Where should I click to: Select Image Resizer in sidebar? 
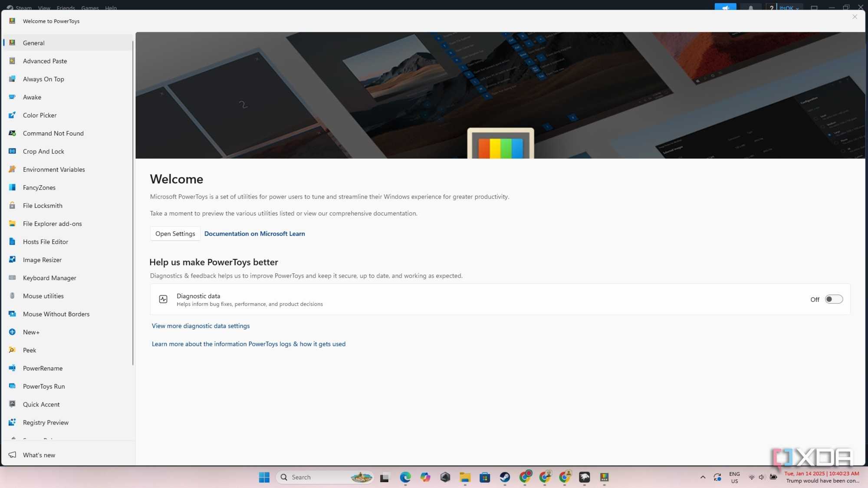67,260
